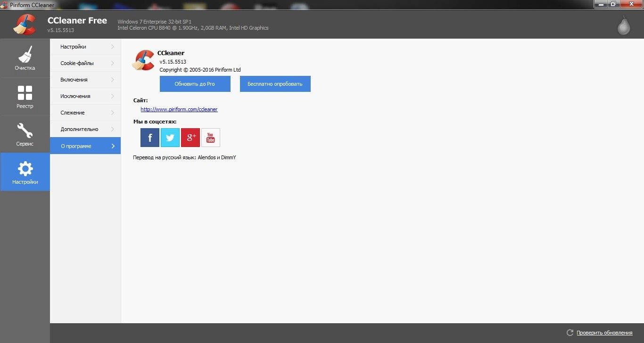Close the CCleaner window

coord(631,4)
